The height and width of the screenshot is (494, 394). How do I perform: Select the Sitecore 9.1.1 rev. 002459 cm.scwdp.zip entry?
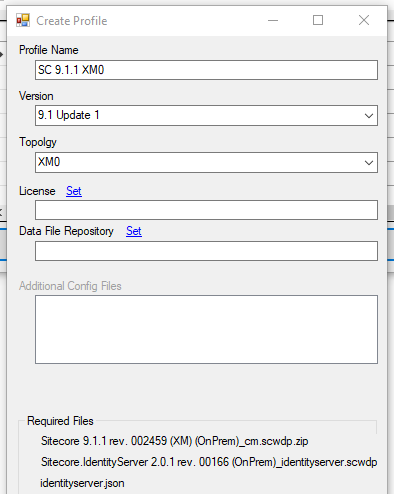click(174, 441)
